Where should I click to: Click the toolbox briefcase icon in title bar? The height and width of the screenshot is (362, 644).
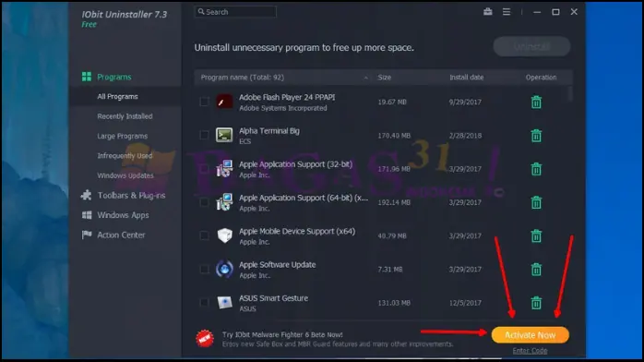click(487, 12)
